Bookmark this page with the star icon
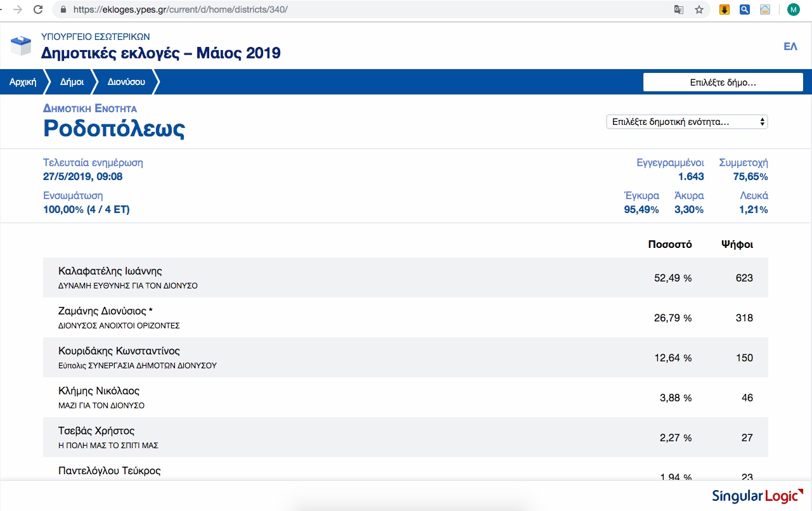 coord(699,10)
